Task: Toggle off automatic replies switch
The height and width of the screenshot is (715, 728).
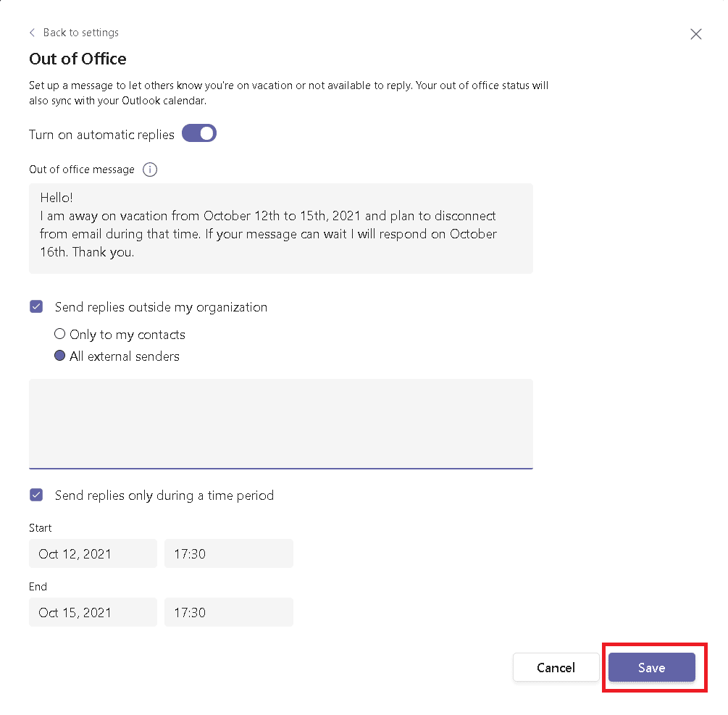Action: [x=199, y=133]
